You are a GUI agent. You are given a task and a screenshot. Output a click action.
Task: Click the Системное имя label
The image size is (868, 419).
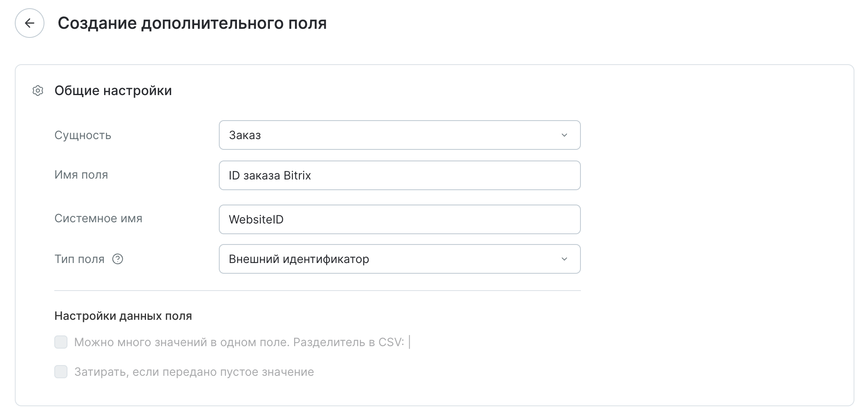pos(98,219)
